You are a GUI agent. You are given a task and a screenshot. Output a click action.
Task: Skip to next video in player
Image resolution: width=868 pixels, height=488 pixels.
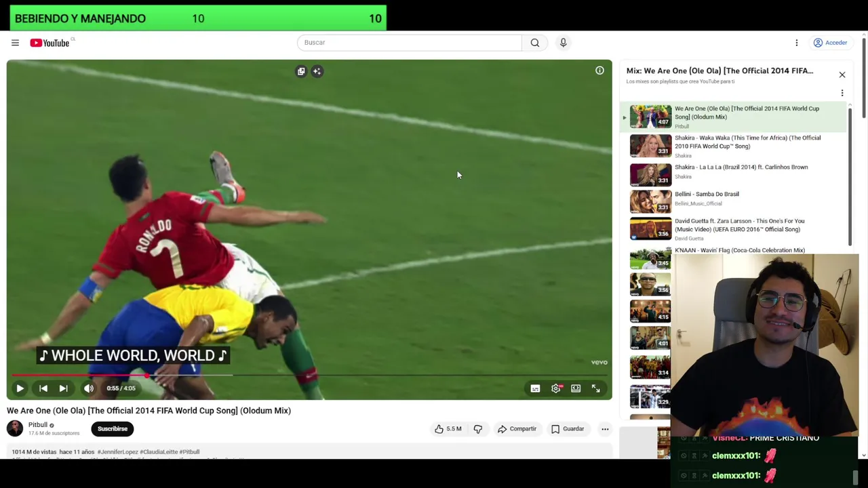pos(63,388)
